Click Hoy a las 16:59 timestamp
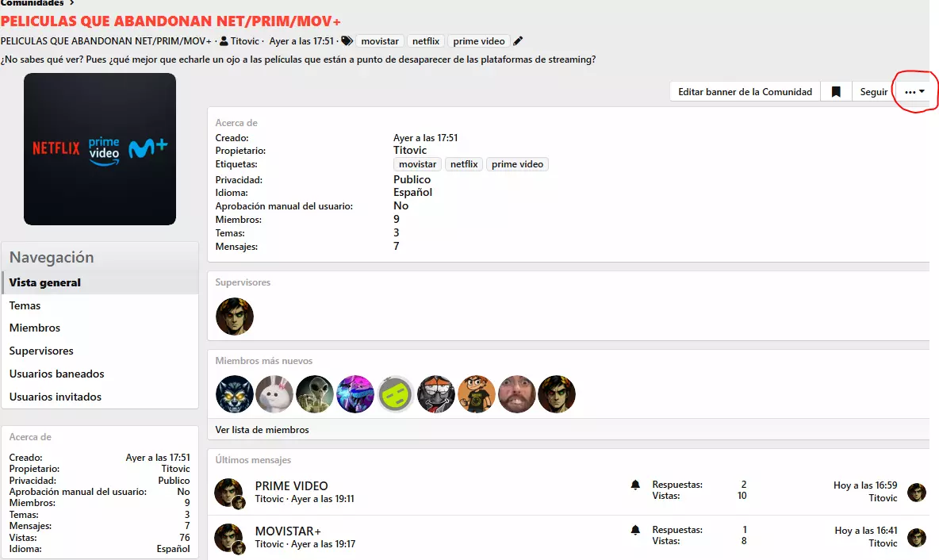 tap(865, 485)
